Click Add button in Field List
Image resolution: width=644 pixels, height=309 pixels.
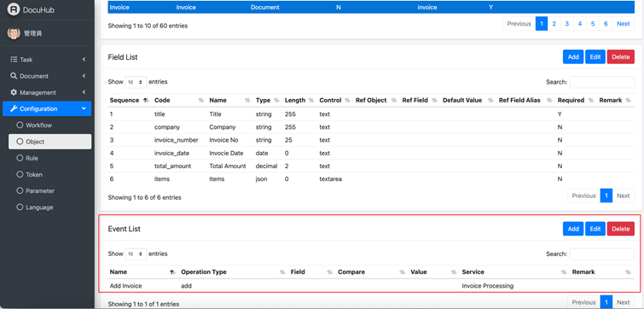pyautogui.click(x=573, y=56)
